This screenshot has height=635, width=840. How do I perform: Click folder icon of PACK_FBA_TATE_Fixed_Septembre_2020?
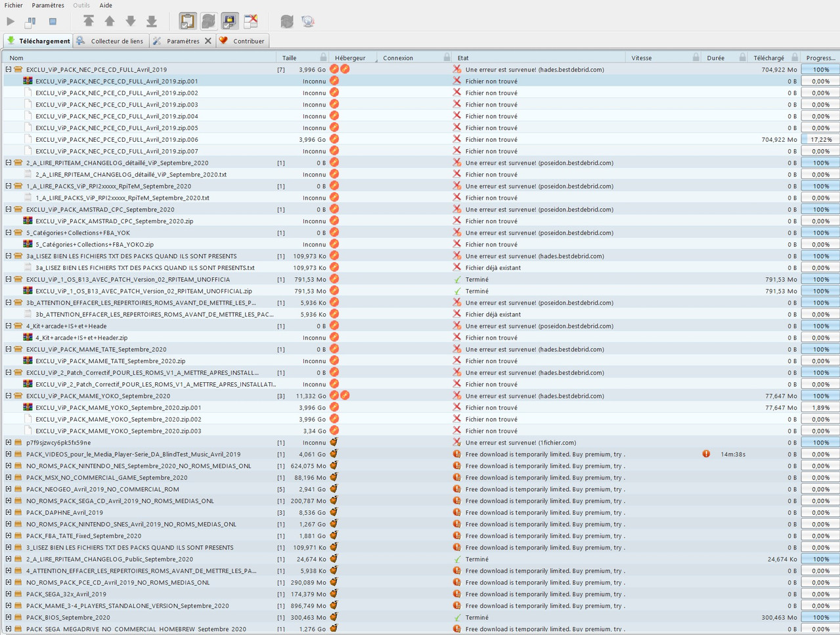18,536
